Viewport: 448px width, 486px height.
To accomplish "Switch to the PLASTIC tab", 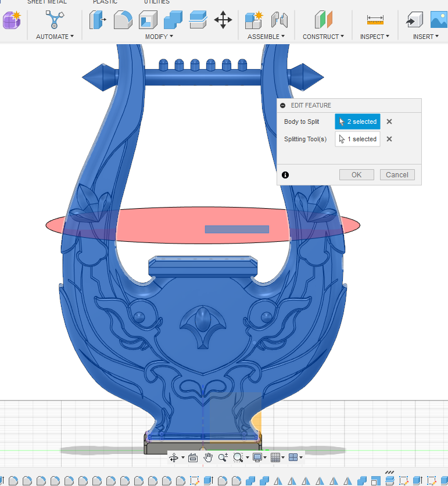I will coord(105,2).
